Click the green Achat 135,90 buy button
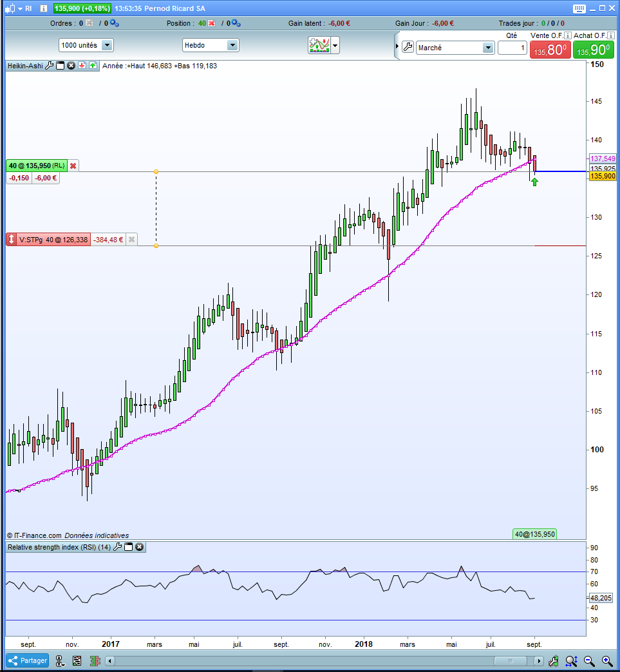620x672 pixels. pyautogui.click(x=594, y=50)
